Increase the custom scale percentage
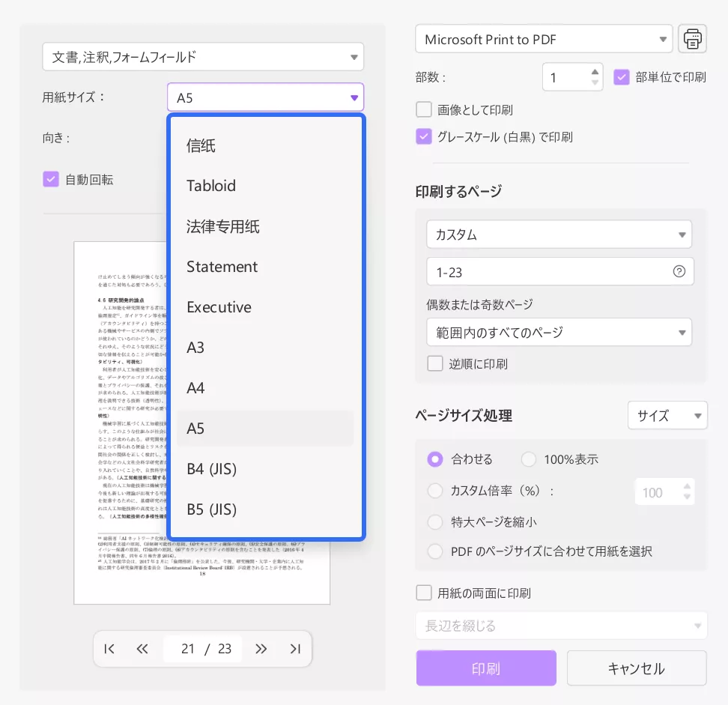 (x=687, y=486)
